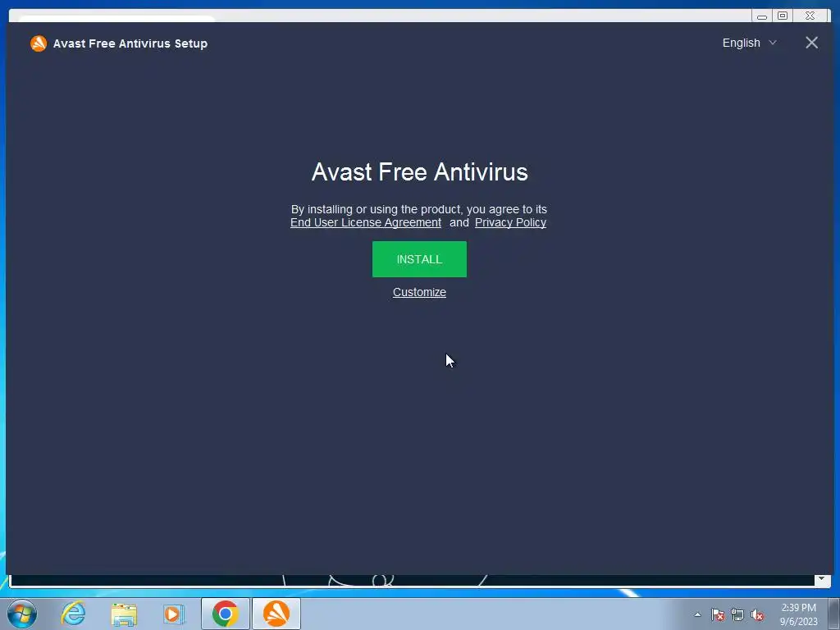Image resolution: width=840 pixels, height=630 pixels.
Task: Open the End User License Agreement link
Action: 366,222
